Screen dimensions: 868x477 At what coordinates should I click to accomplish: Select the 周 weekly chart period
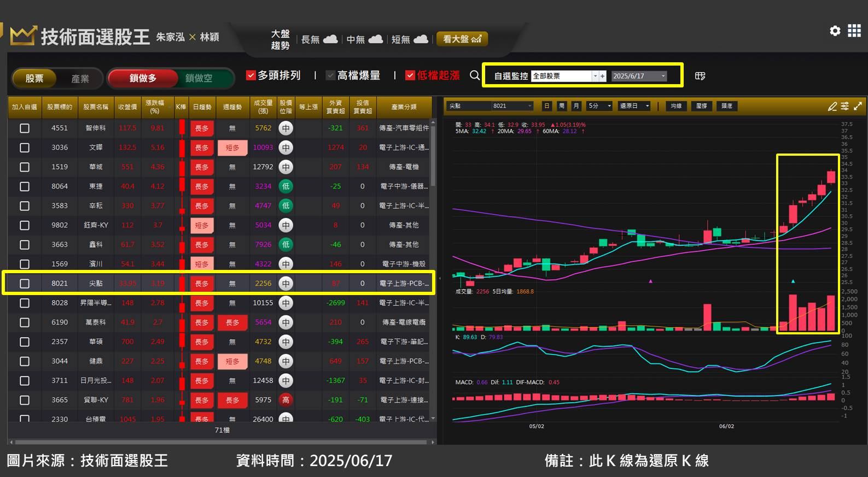pos(561,106)
